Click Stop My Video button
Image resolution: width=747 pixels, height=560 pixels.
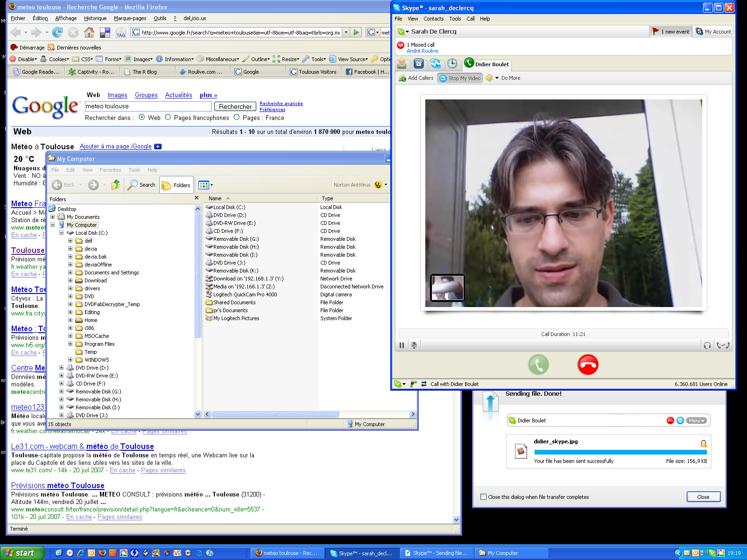pyautogui.click(x=460, y=78)
